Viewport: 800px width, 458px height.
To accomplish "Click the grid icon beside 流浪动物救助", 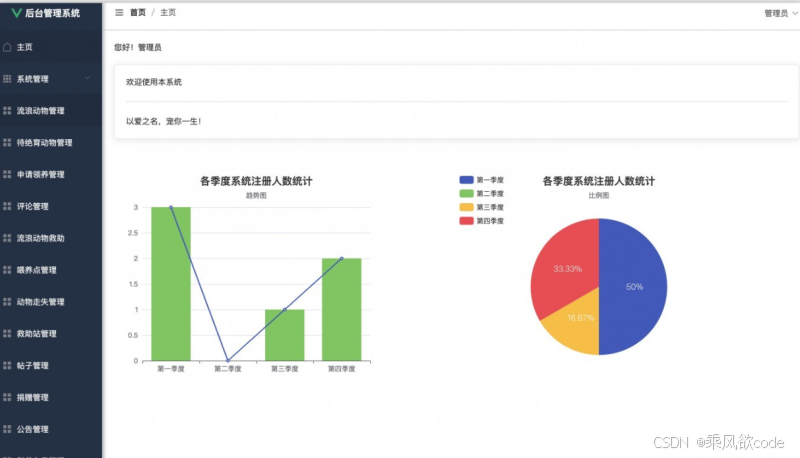I will point(7,238).
